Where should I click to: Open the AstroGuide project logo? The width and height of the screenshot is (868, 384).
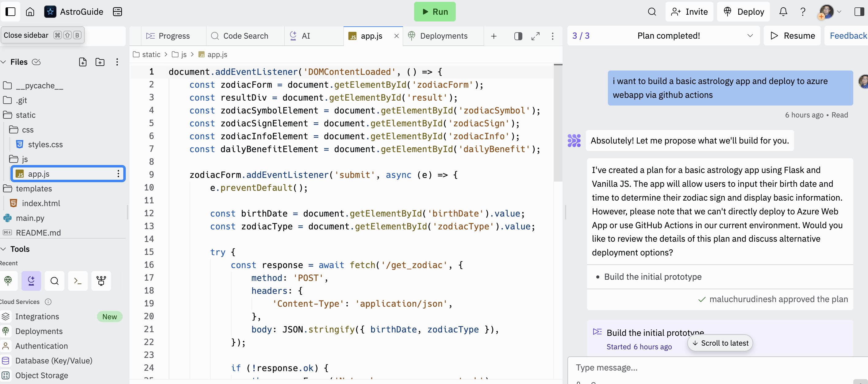coord(50,12)
